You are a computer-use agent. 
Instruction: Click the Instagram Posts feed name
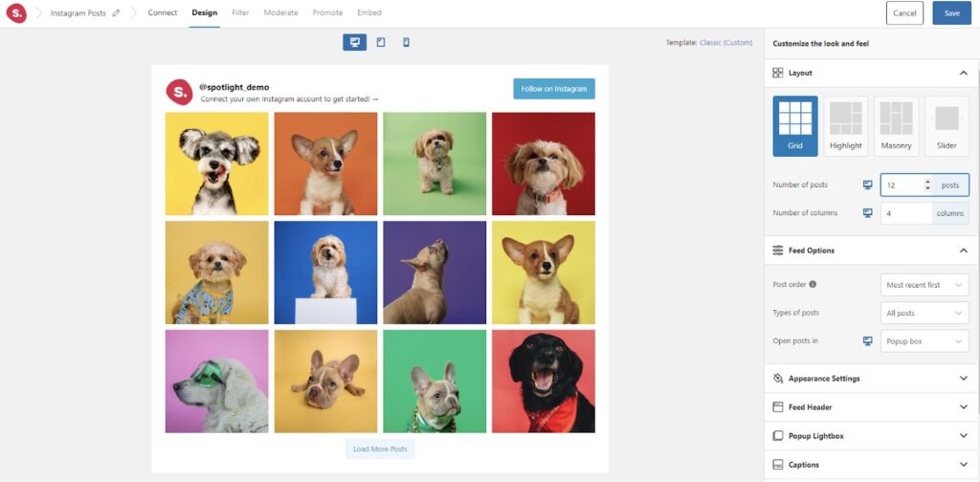(78, 13)
